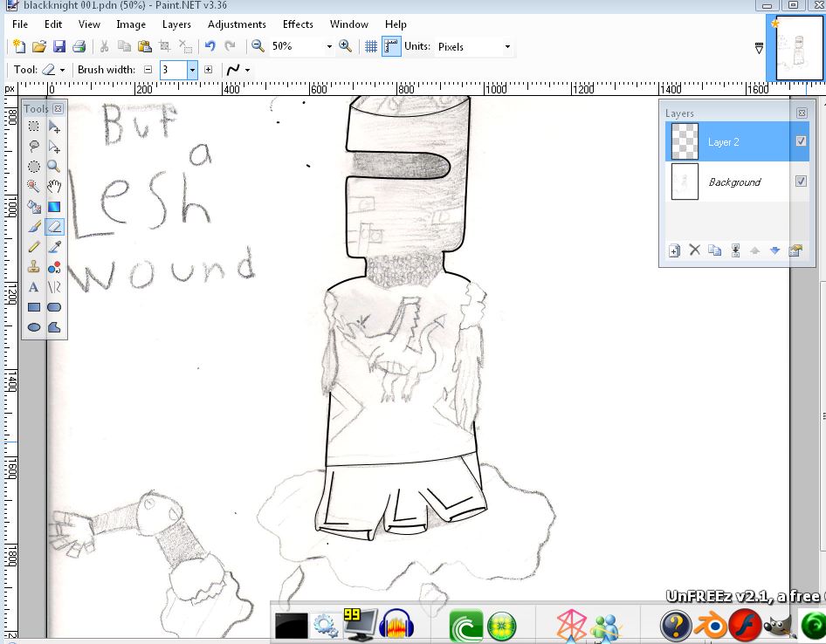The image size is (826, 644).
Task: Open the Layers menu
Action: pos(176,24)
